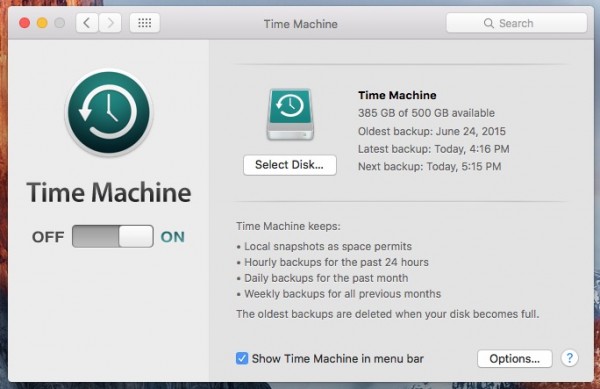The width and height of the screenshot is (600, 389).
Task: Switch the Time Machine OFF/ON toggle
Action: [x=113, y=236]
